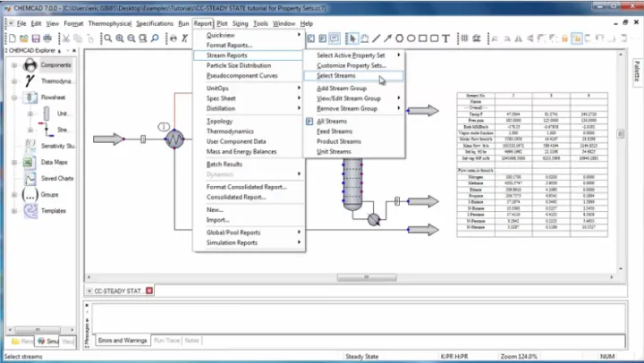Click Customize Property Sets entry
The width and height of the screenshot is (644, 363).
coord(351,65)
